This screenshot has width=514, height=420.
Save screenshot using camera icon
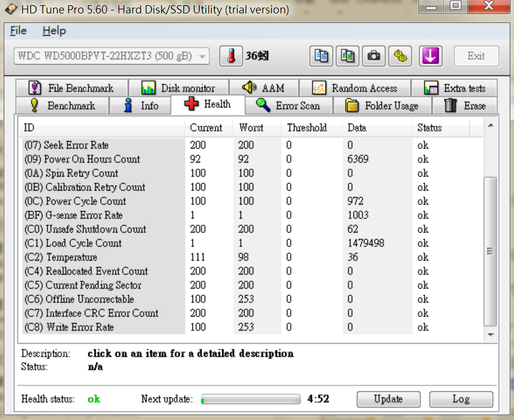click(374, 56)
